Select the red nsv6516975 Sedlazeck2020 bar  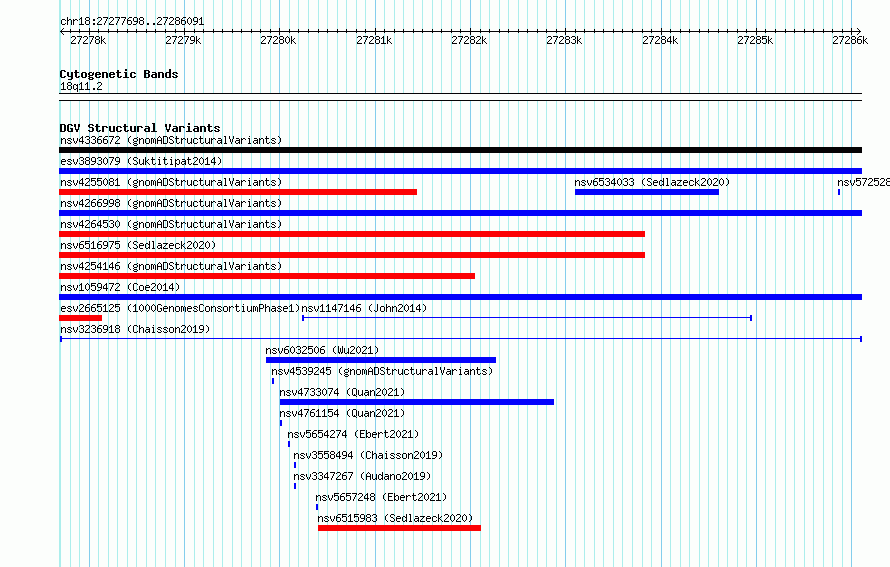[352, 255]
